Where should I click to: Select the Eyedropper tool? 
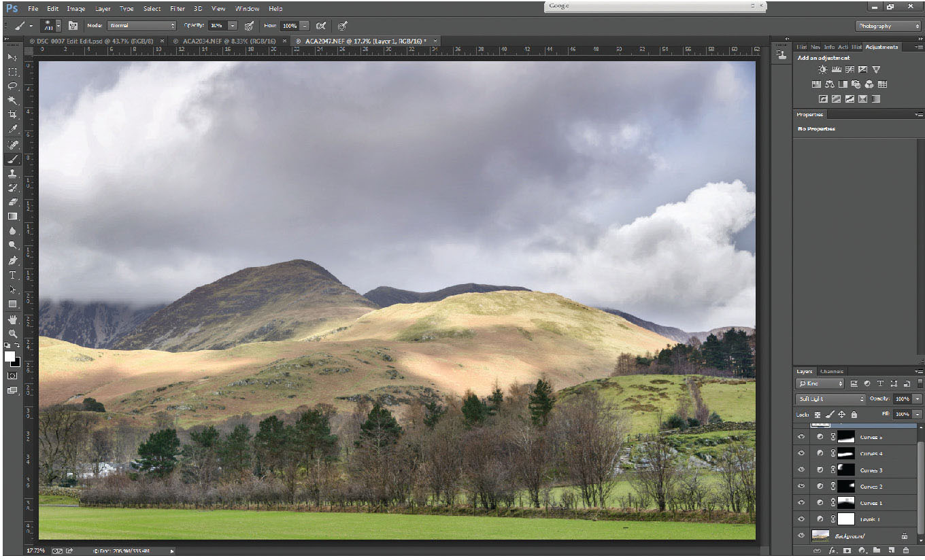click(12, 129)
